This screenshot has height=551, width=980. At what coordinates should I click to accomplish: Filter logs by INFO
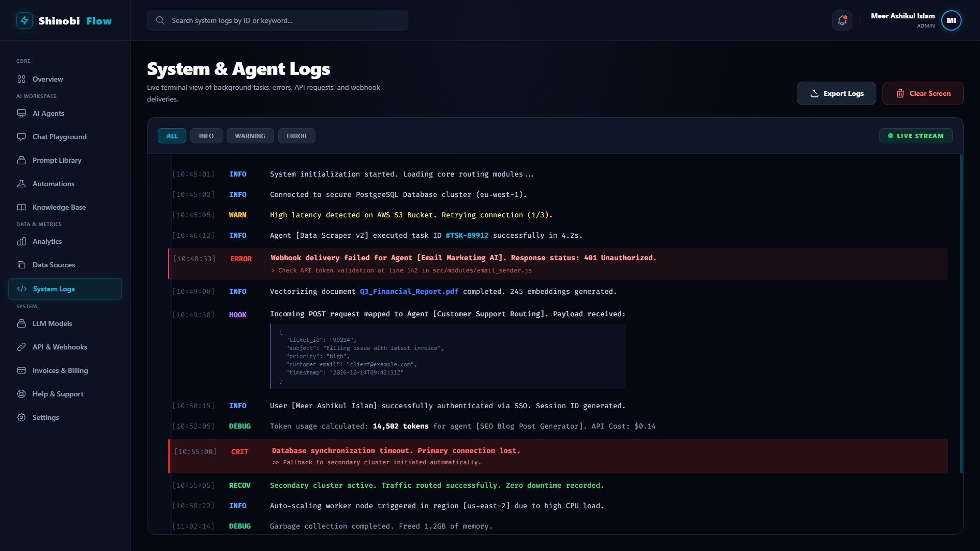[206, 136]
